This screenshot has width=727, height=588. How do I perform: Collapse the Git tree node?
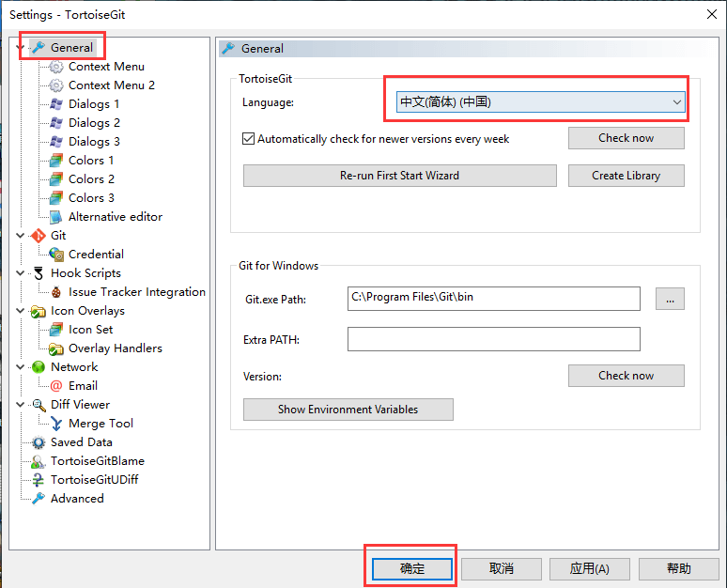[x=20, y=236]
